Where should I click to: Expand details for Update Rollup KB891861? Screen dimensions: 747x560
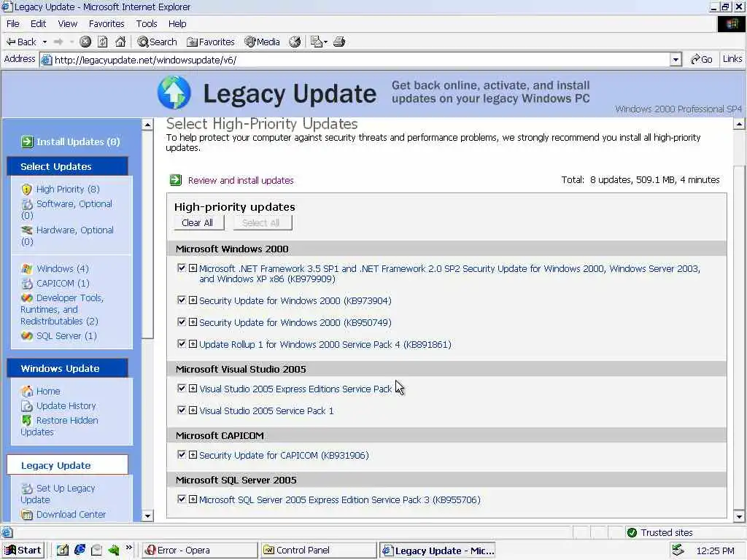click(x=193, y=344)
